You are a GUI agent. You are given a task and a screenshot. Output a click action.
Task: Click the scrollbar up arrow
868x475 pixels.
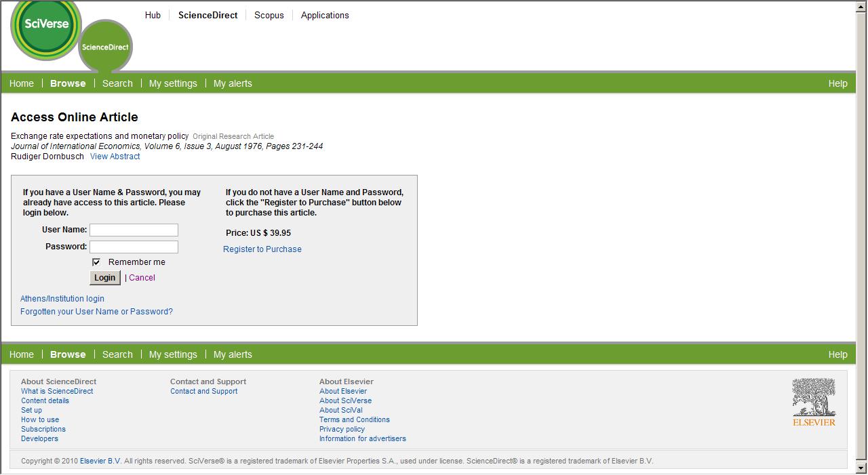tap(862, 6)
